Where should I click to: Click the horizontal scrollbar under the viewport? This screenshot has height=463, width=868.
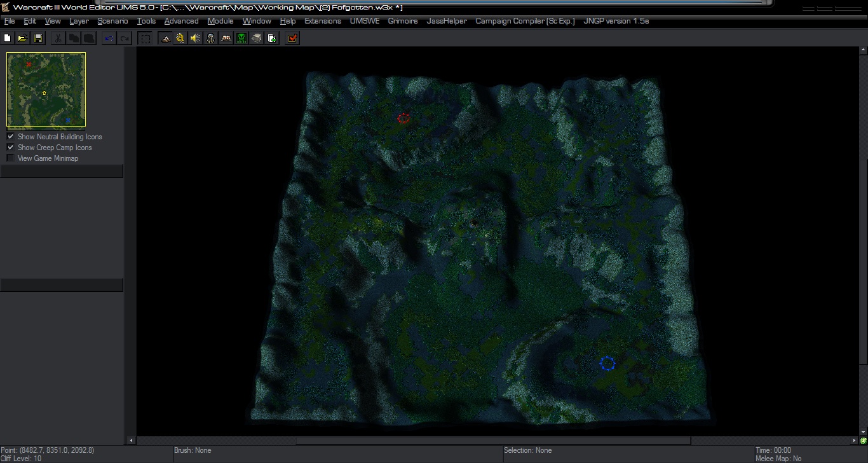(493, 440)
